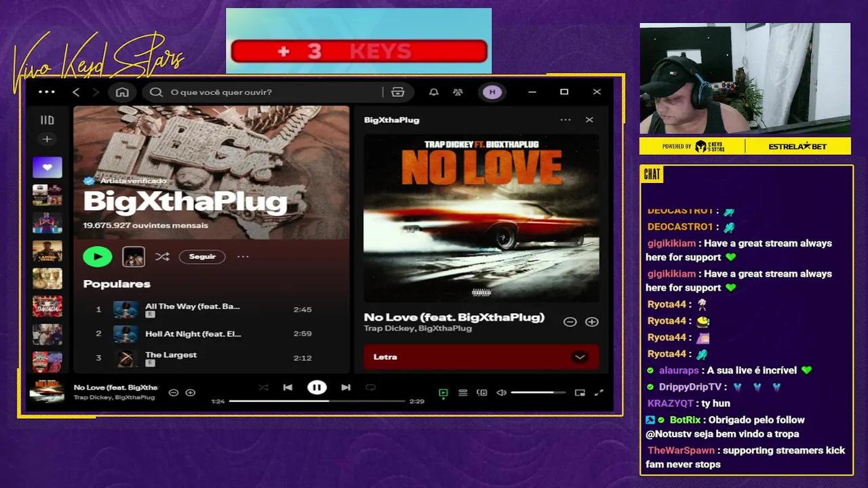Open the notifications bell

tap(433, 92)
